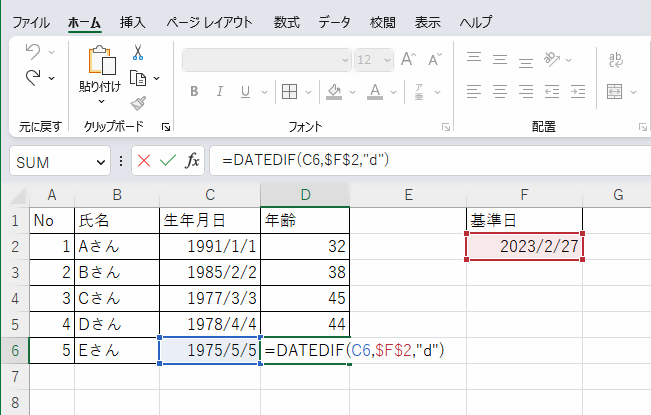Select row 6 header
This screenshot has width=651, height=415.
coord(15,351)
